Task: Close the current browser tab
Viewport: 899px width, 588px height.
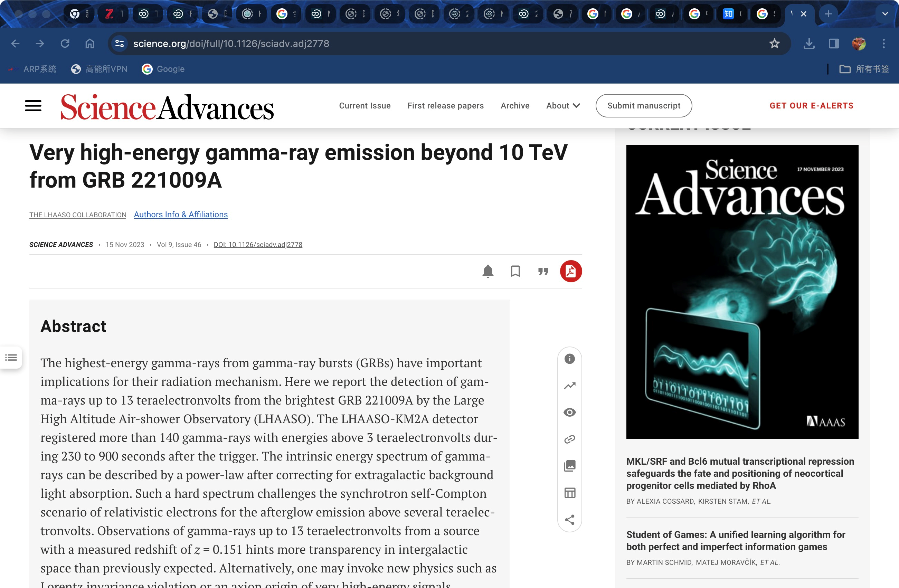Action: 803,14
